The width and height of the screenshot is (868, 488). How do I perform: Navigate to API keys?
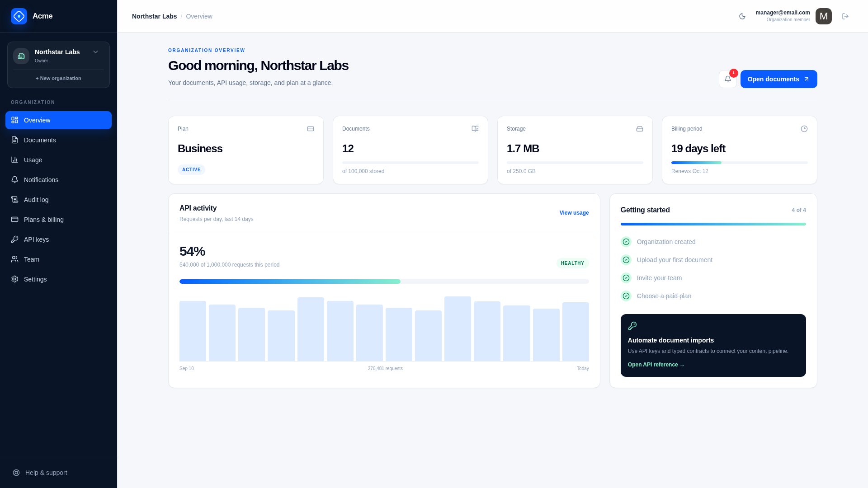(x=58, y=239)
